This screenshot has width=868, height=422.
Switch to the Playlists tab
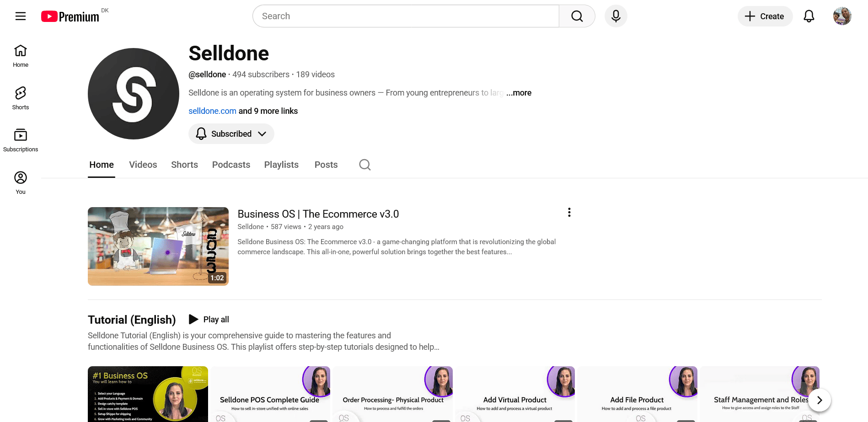pos(281,165)
